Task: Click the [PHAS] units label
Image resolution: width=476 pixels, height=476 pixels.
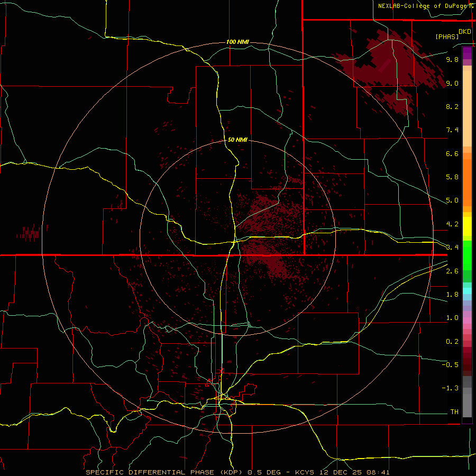Action: 447,36
